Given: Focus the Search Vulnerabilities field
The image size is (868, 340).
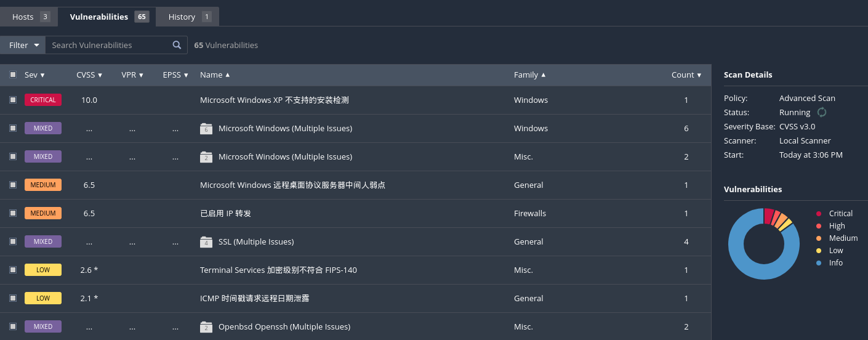Looking at the screenshot, I should 108,45.
